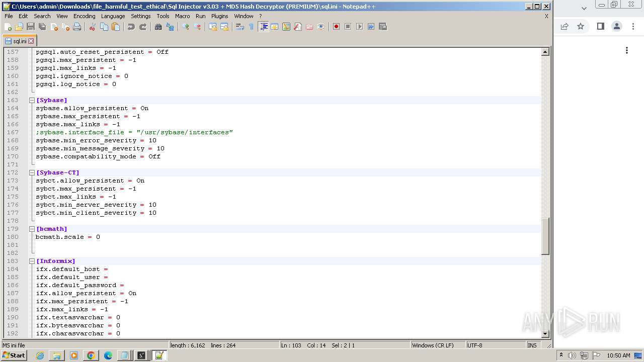The image size is (644, 362).
Task: Open the Encoding menu
Action: [x=84, y=16]
